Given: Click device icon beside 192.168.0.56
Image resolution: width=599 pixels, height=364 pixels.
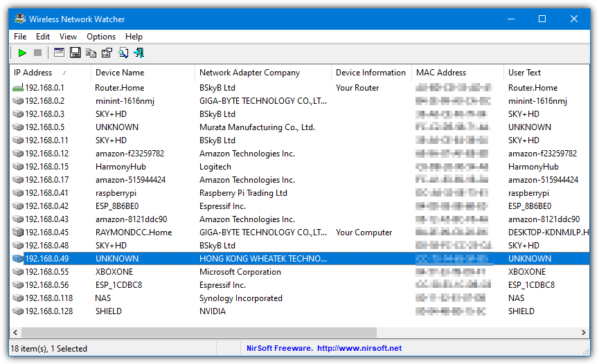Looking at the screenshot, I should (18, 285).
